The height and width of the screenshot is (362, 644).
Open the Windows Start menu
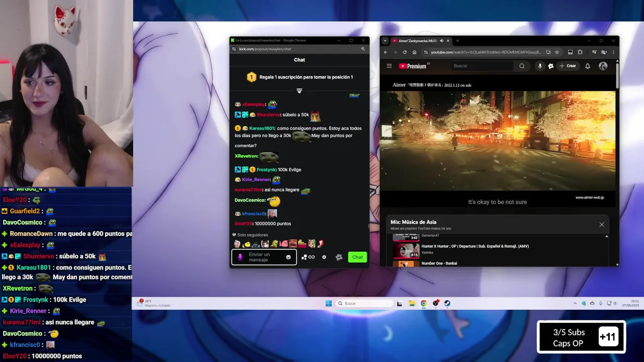(329, 303)
